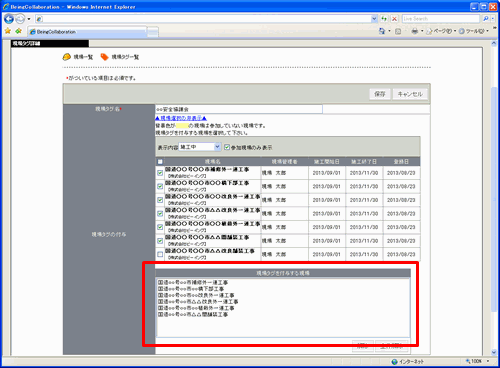Click the RSS feeds icon

click(x=398, y=31)
